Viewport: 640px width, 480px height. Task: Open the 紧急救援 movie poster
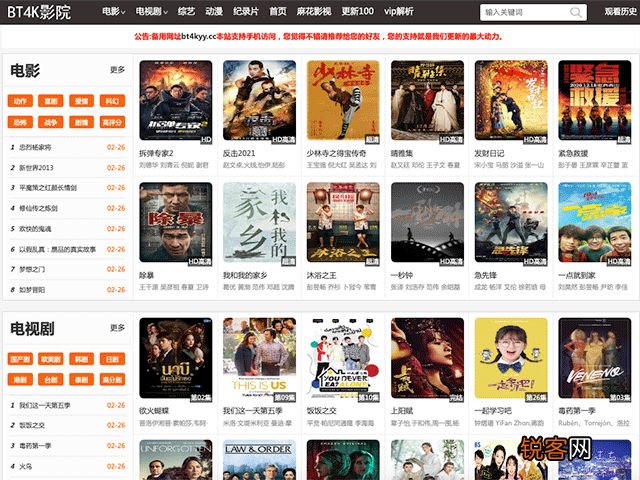coord(595,102)
